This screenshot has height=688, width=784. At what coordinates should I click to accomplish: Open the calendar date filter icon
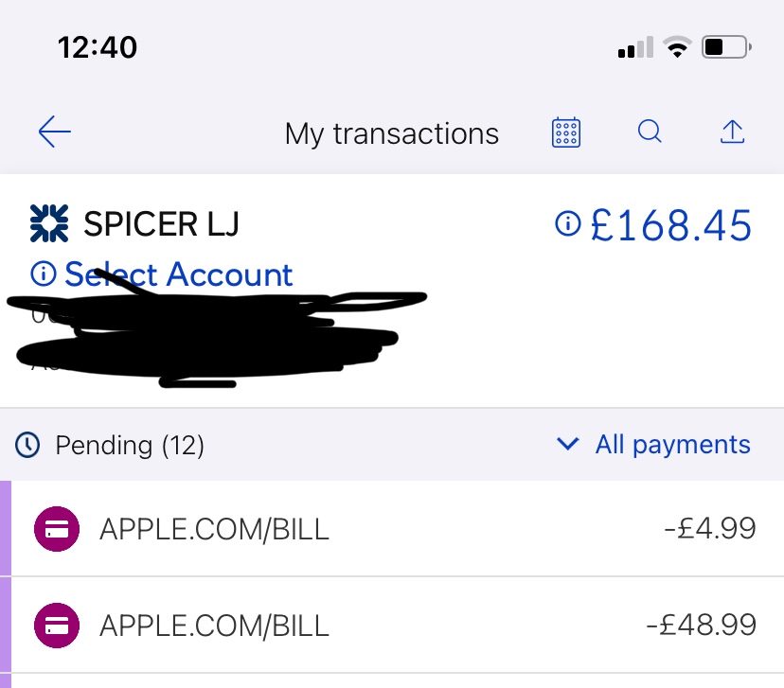(565, 132)
